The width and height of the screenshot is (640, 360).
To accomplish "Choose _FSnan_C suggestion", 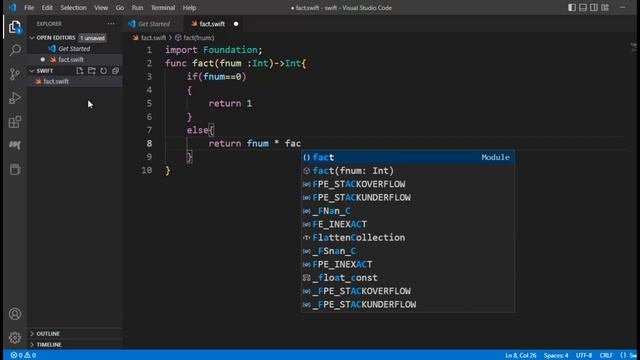I will [x=408, y=251].
